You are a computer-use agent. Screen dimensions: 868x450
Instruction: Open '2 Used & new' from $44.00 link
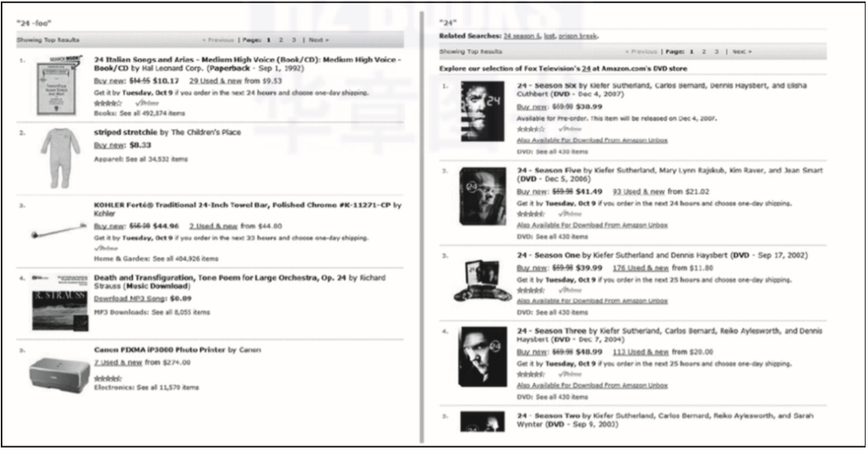click(213, 226)
